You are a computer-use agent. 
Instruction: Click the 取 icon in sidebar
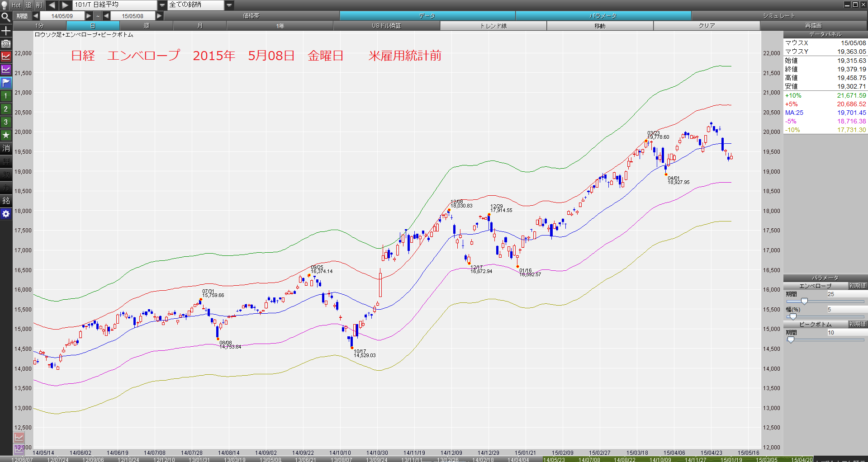[x=6, y=174]
